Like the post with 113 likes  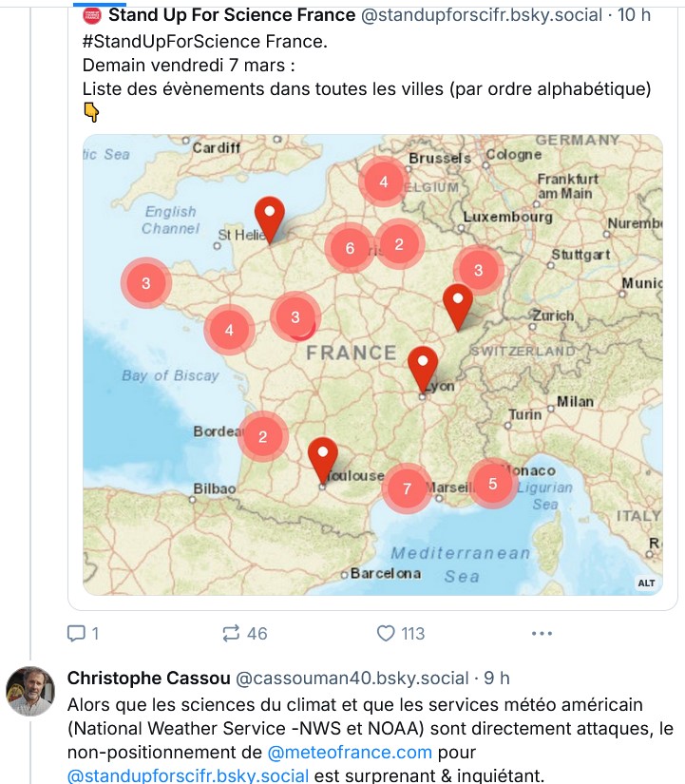click(x=386, y=634)
